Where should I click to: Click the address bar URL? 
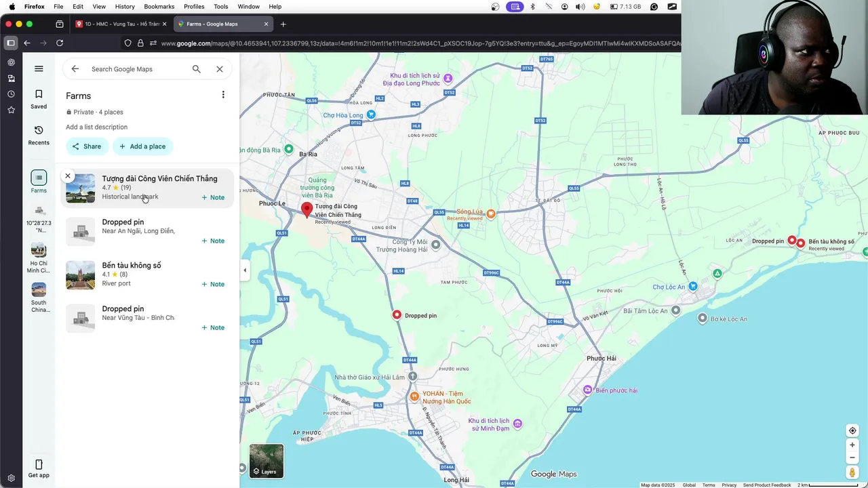(x=420, y=43)
